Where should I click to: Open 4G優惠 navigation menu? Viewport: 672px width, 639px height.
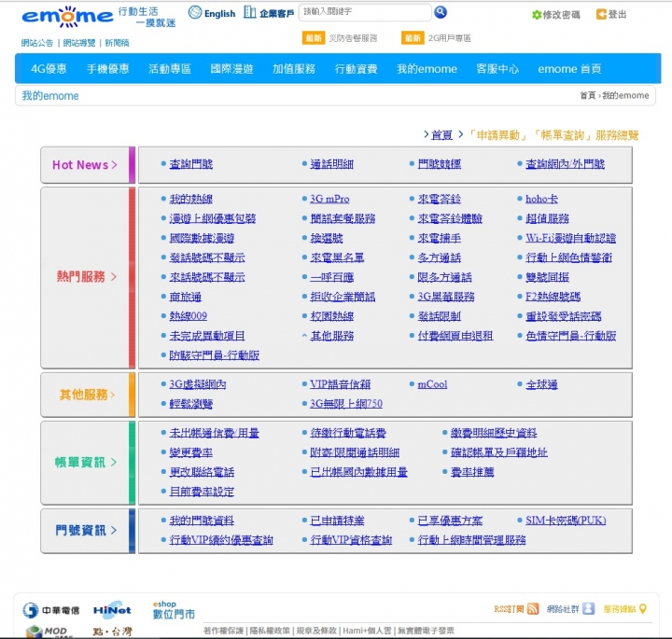click(x=49, y=68)
